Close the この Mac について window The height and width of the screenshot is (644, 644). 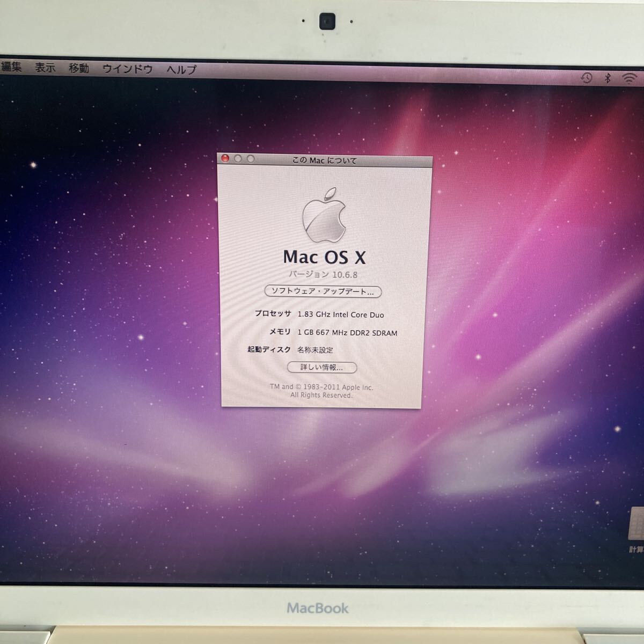(x=225, y=158)
